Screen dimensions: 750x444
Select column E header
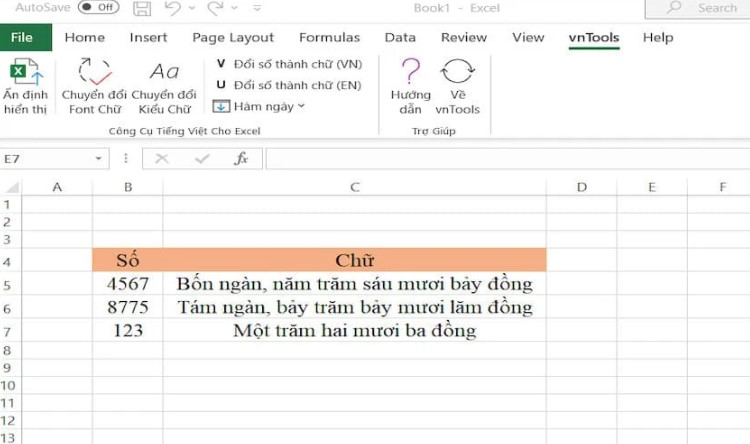pyautogui.click(x=652, y=187)
